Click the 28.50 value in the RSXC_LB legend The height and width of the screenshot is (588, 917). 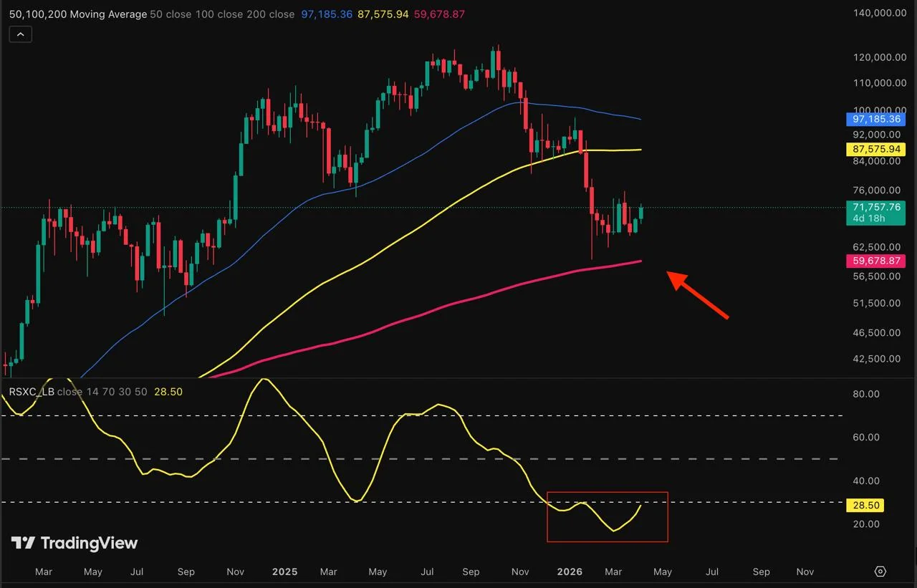168,392
